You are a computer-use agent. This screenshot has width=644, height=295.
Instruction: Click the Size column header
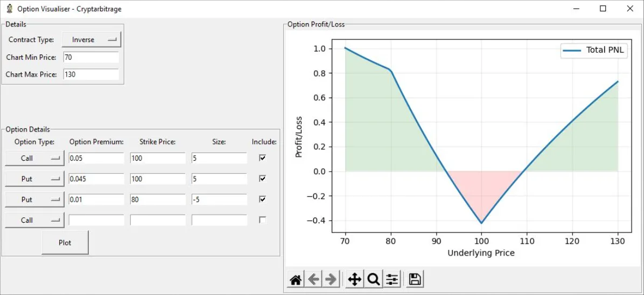[x=219, y=142]
